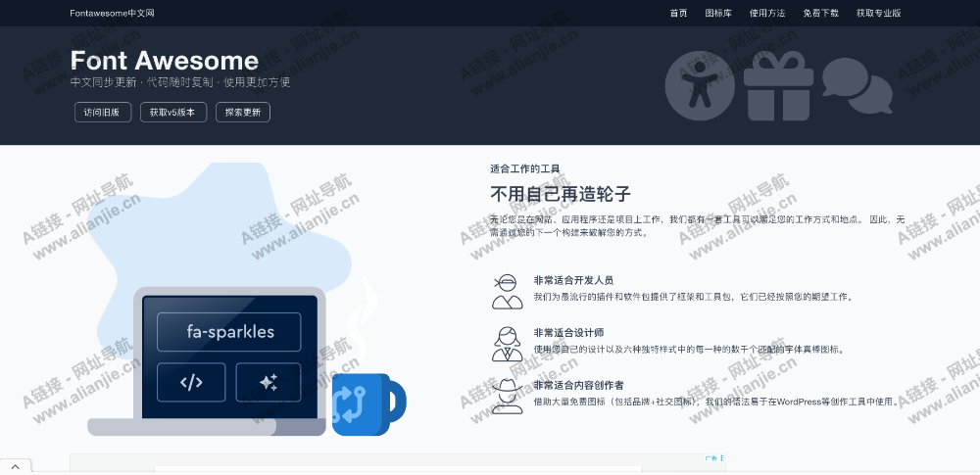Click the Font Awesome main heading
This screenshot has height=475, width=980.
click(x=165, y=61)
